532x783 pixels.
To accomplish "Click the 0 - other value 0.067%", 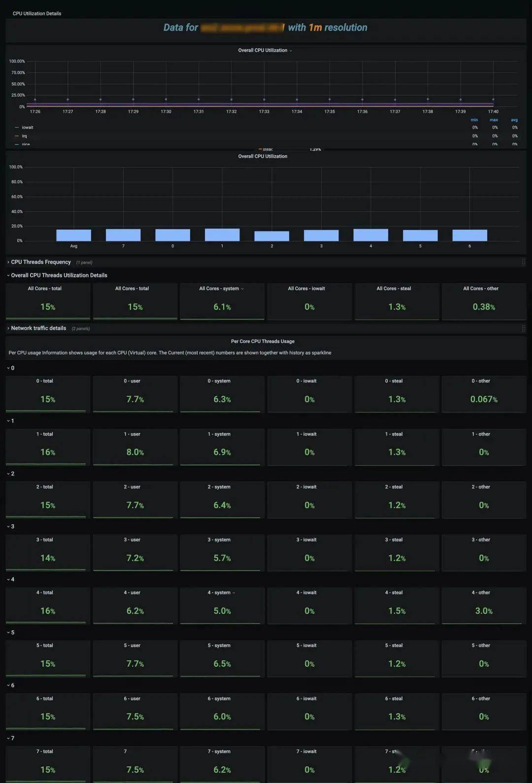I will coord(484,399).
